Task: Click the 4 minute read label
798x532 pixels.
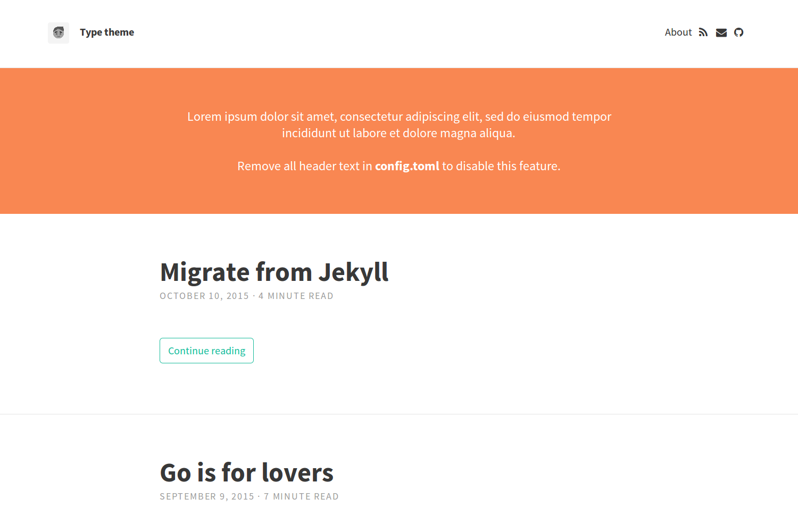Action: click(296, 296)
